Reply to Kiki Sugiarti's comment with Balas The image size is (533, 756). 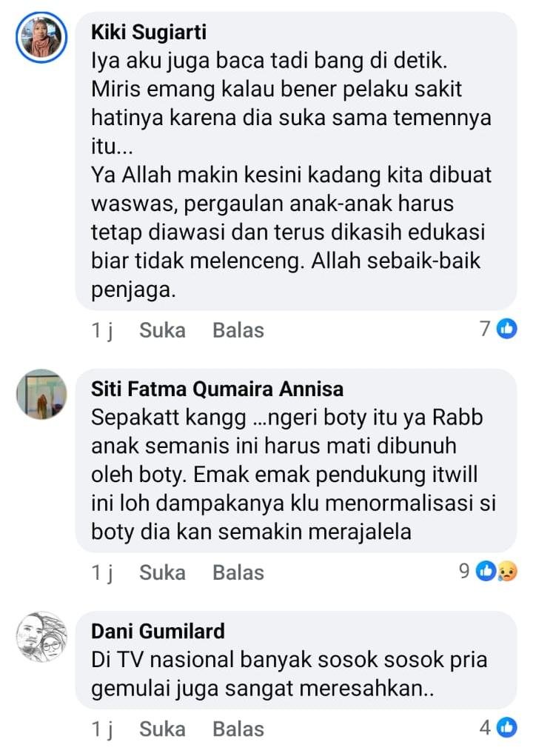(238, 330)
